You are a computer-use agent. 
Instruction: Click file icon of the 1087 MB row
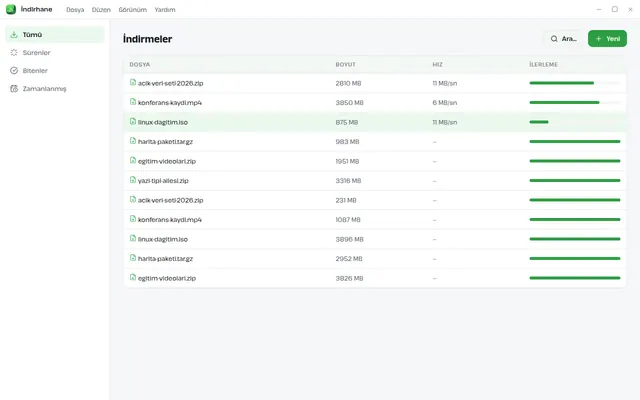click(133, 219)
